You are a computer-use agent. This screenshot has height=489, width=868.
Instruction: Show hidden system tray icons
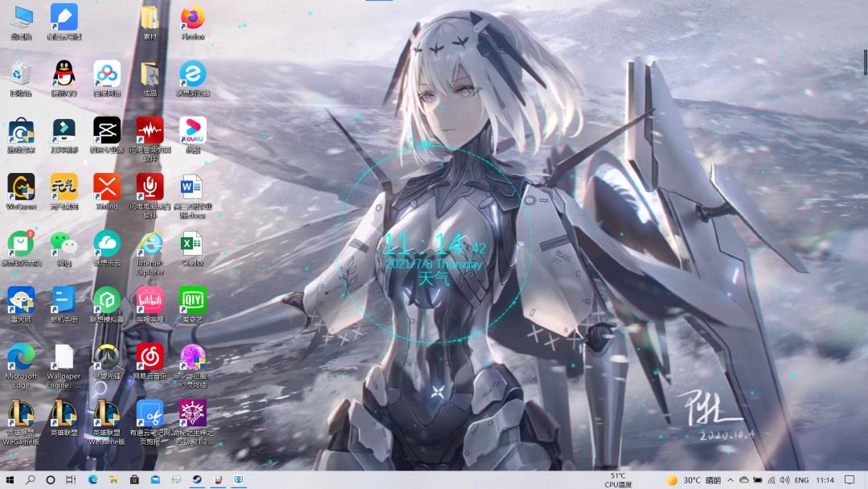coord(731,480)
